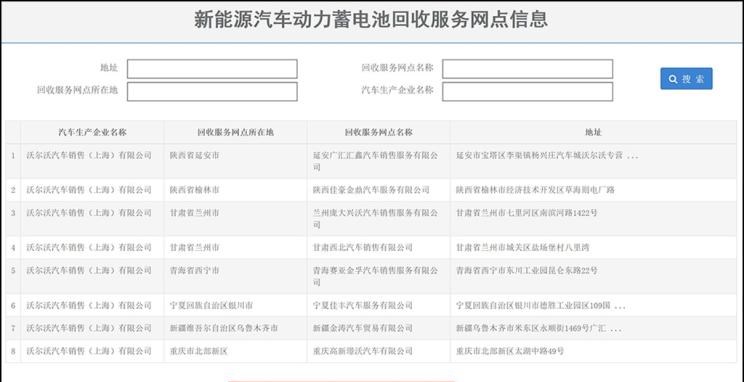The width and height of the screenshot is (744, 382).
Task: Click row number 1 in the table
Action: [13, 155]
